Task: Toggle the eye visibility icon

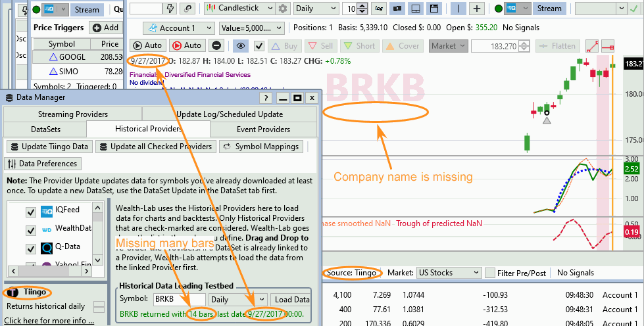Action: tap(241, 46)
